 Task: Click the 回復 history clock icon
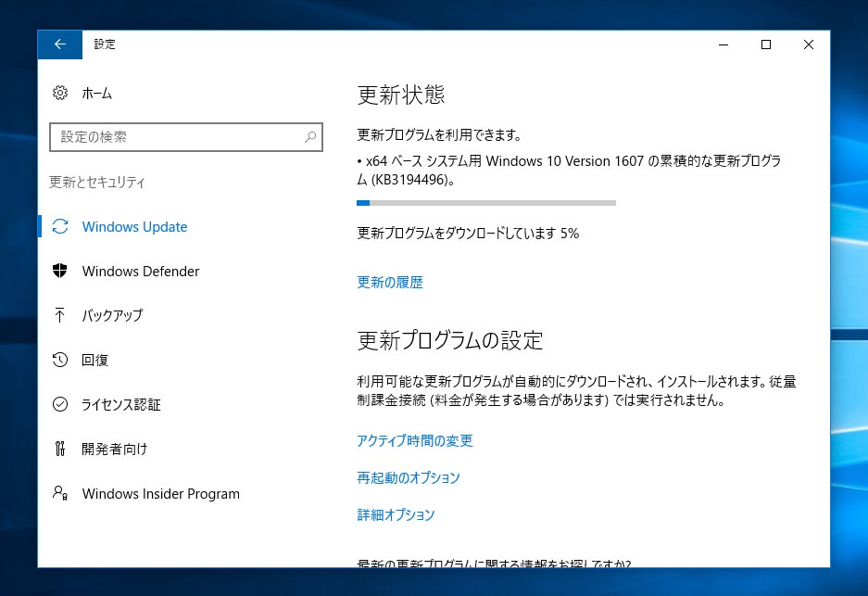coord(60,360)
